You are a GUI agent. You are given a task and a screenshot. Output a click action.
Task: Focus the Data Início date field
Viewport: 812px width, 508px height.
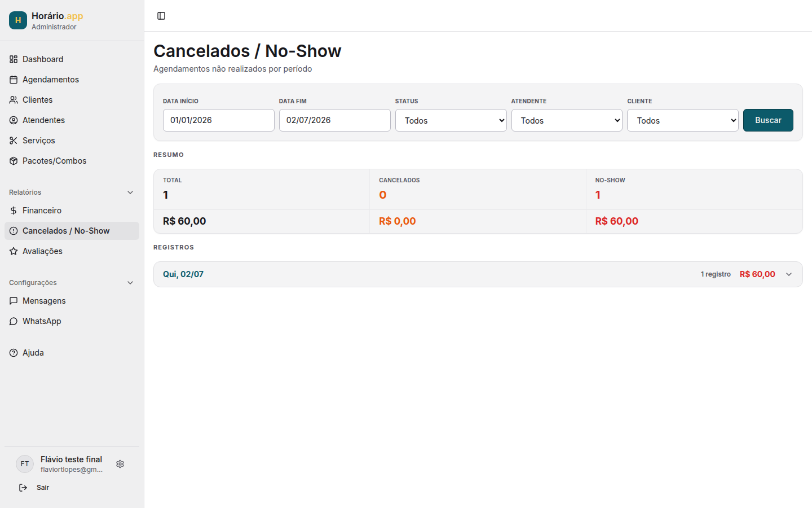pyautogui.click(x=219, y=120)
